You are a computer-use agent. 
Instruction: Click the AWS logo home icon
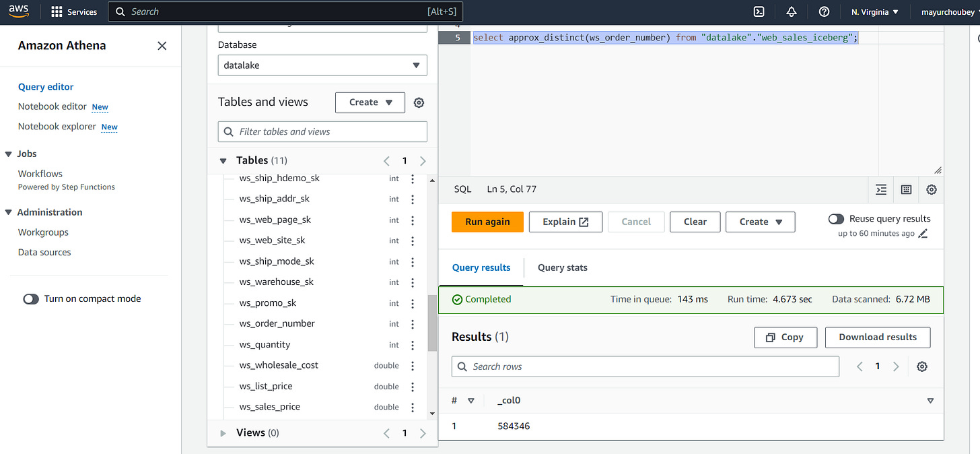click(x=18, y=11)
